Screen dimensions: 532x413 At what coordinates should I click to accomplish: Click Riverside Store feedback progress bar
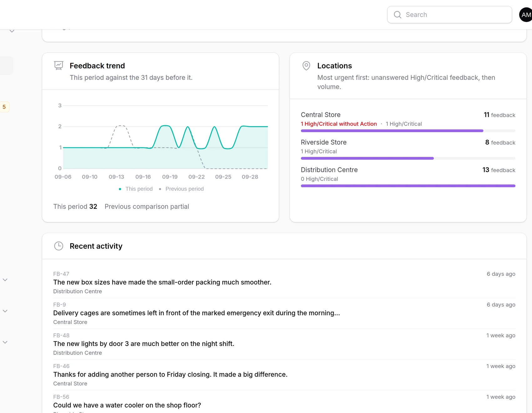[x=408, y=158]
